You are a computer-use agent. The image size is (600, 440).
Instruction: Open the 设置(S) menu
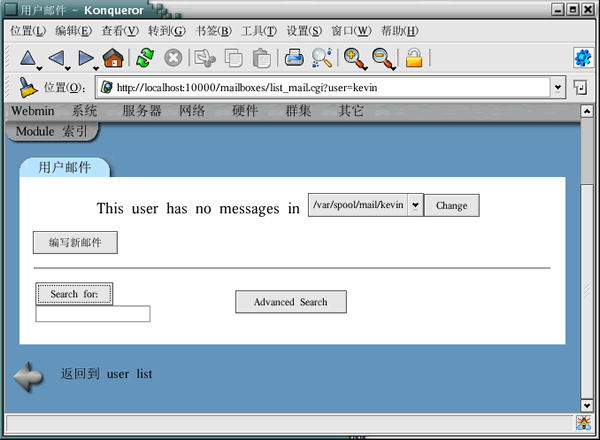coord(305,31)
